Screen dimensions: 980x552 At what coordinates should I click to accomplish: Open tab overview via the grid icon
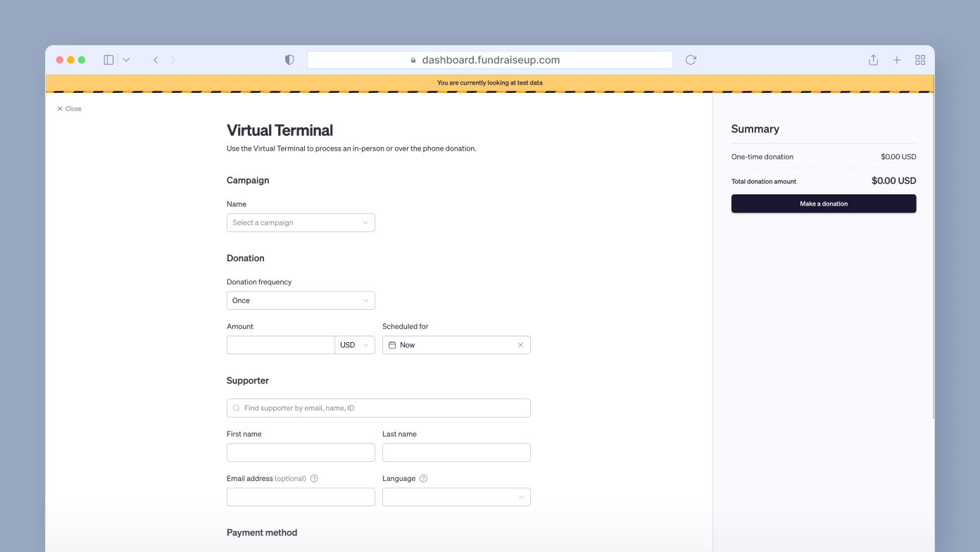pyautogui.click(x=920, y=59)
